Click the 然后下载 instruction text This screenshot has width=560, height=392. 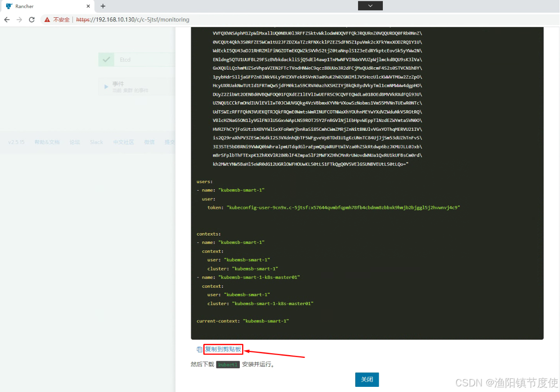(202, 364)
